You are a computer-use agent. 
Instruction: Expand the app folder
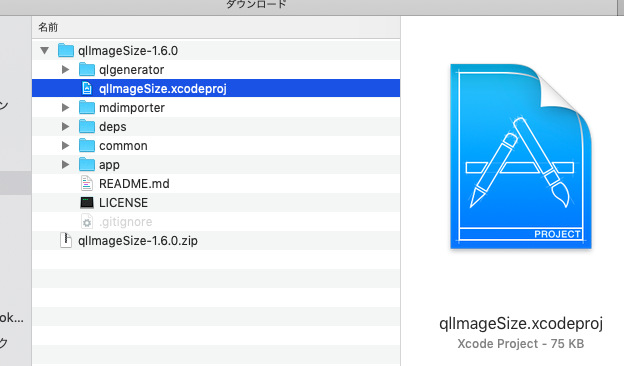coord(65,164)
